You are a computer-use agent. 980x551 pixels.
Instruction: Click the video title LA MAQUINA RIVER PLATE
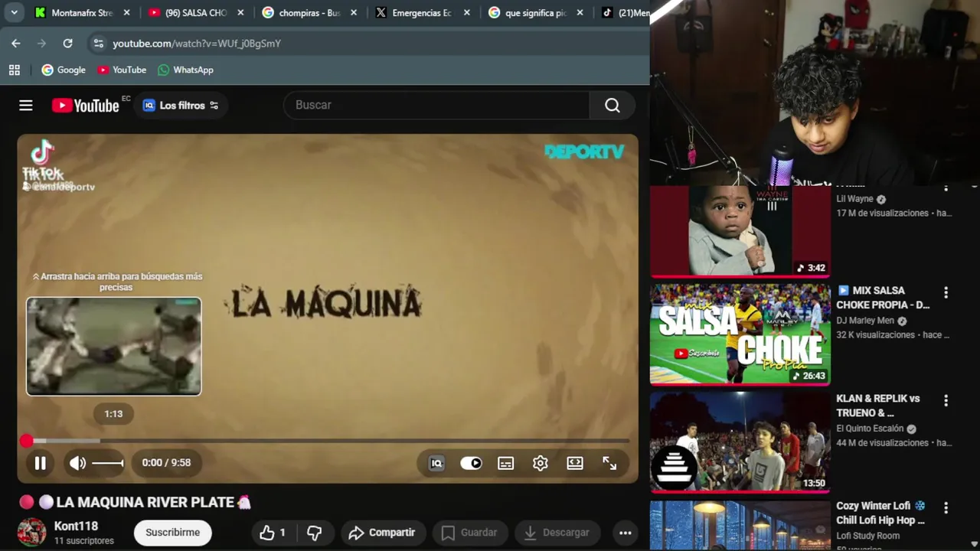(145, 502)
